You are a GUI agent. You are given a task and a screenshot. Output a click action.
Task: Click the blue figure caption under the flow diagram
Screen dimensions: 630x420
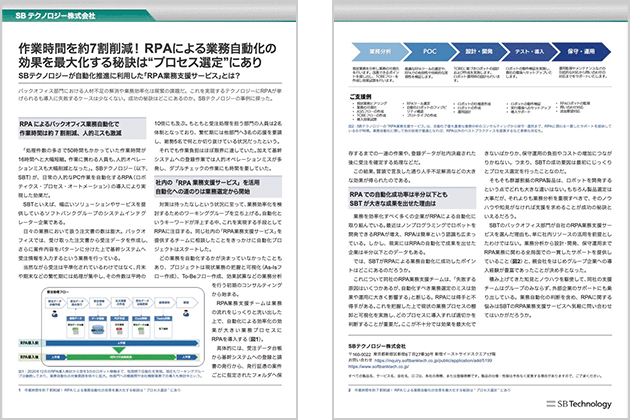click(x=111, y=373)
